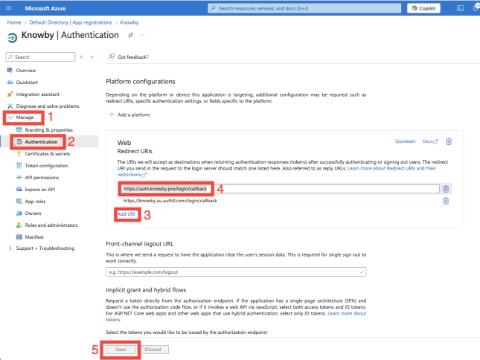The height and width of the screenshot is (360, 480).
Task: Open Learn more about tokens link
Action: [x=347, y=313]
